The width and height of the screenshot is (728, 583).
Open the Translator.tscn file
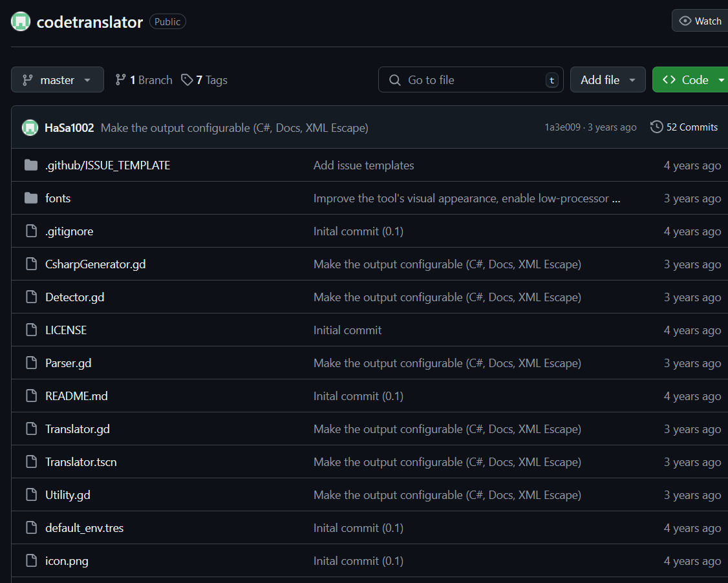pos(81,462)
